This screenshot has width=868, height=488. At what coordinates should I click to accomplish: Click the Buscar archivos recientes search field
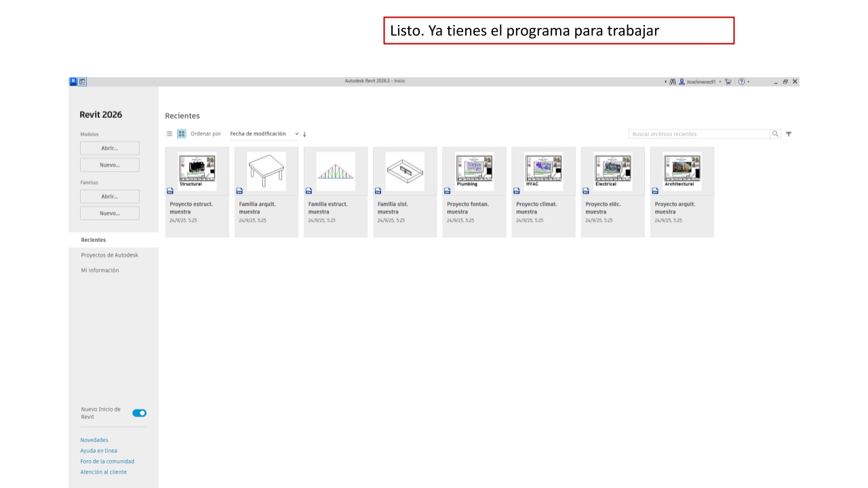pos(699,134)
